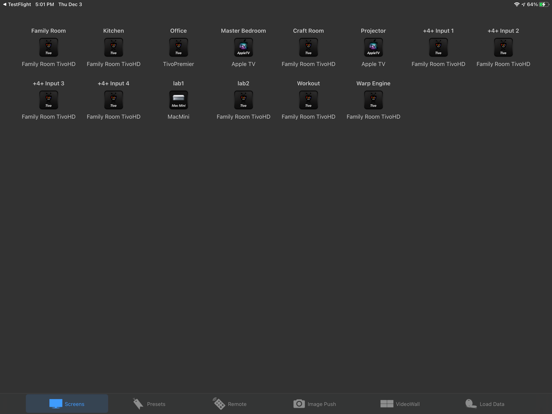Click the 5:01 PM clock in status bar
This screenshot has width=552, height=414.
pos(44,4)
